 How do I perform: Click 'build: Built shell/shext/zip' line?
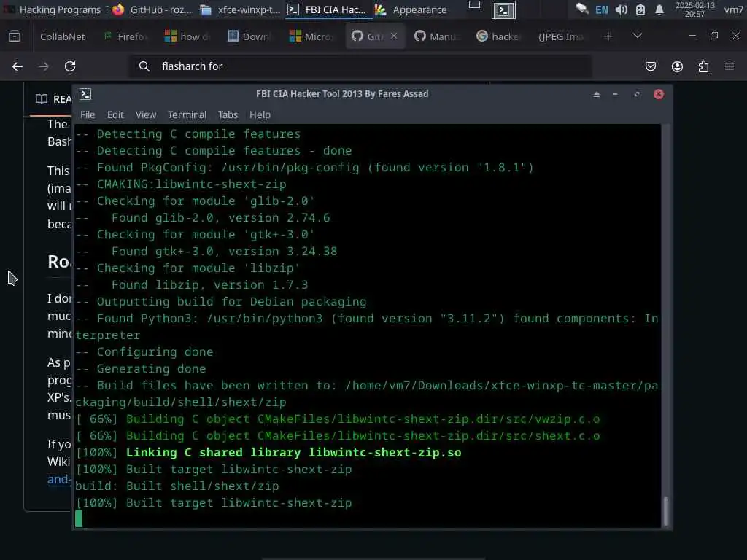point(177,486)
